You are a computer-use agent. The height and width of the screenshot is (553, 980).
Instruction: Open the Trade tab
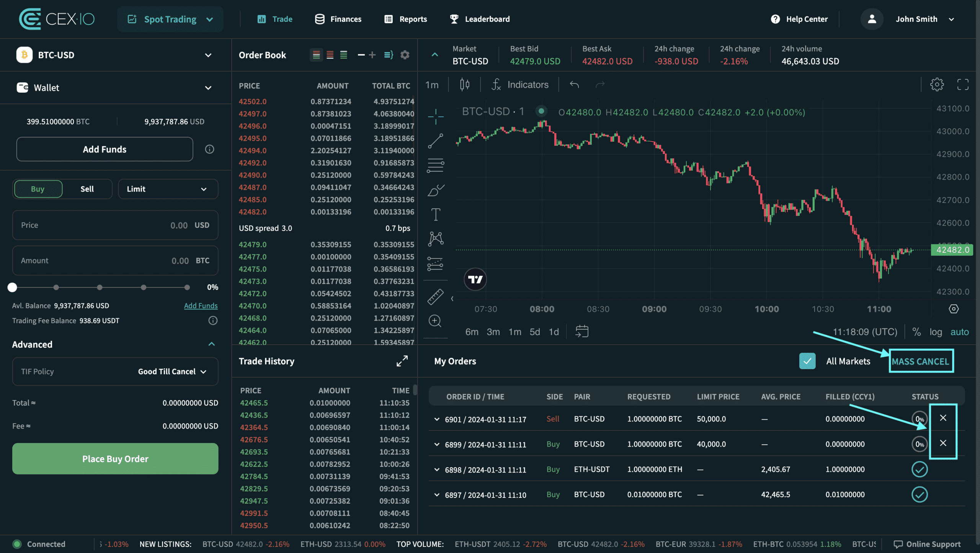[275, 19]
